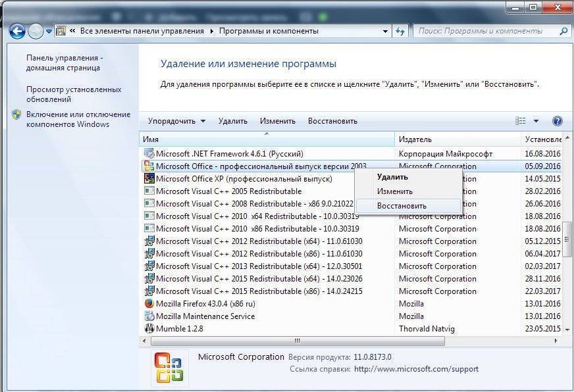
Task: Select "Изменить" in the context menu
Action: [395, 191]
